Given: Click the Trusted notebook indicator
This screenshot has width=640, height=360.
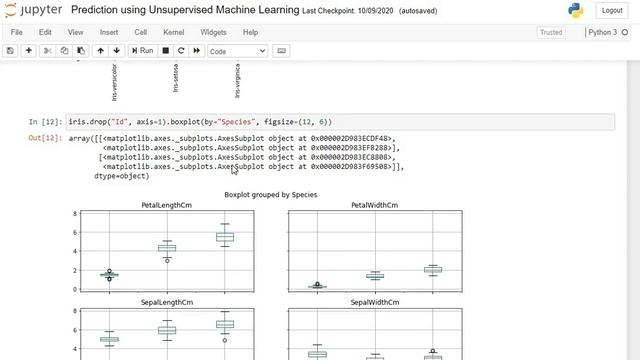Looking at the screenshot, I should click(x=551, y=32).
